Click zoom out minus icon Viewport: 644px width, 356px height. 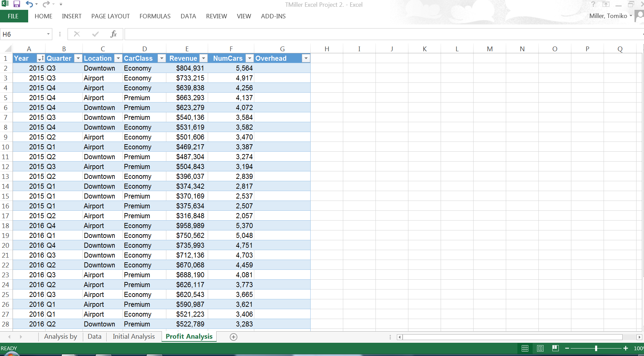(567, 348)
